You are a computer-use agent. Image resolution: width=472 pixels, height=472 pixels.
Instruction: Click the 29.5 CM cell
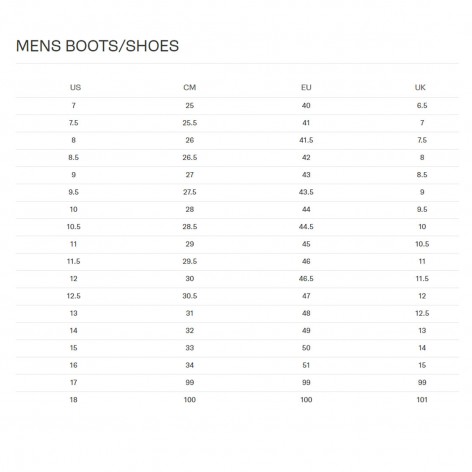tap(190, 261)
